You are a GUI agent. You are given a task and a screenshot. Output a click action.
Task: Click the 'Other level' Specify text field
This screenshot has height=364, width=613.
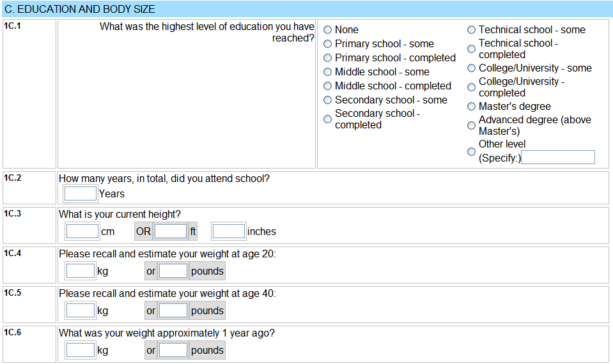pyautogui.click(x=558, y=157)
